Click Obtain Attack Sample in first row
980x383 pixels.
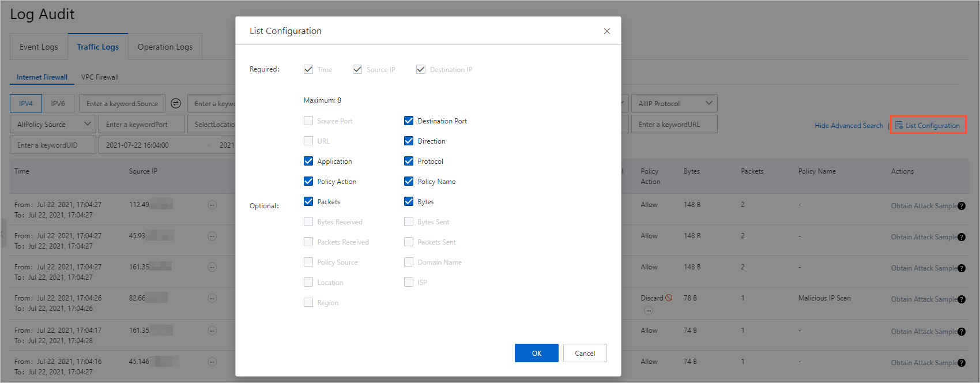[x=924, y=206]
